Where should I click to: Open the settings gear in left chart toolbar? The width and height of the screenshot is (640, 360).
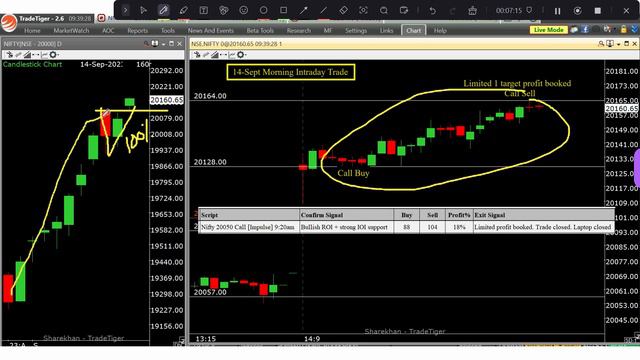coord(53,55)
